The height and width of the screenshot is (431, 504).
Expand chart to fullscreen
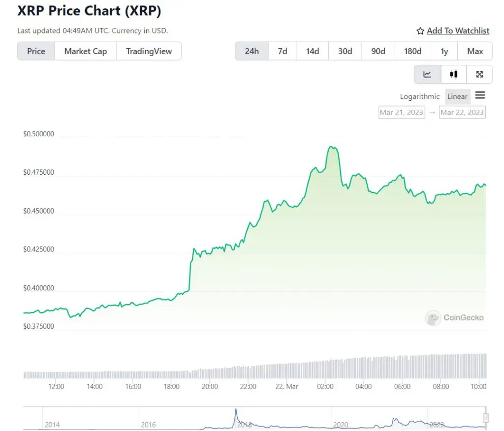(479, 74)
